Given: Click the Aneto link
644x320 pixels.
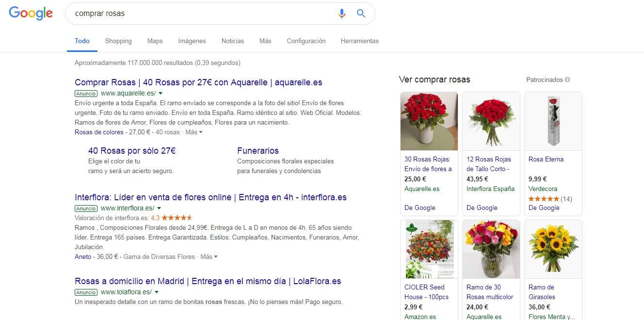Looking at the screenshot, I should pos(83,256).
